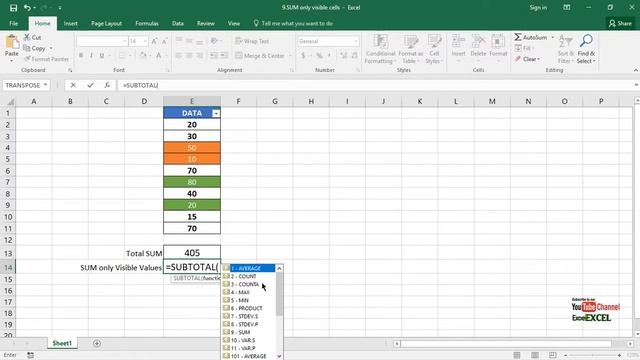This screenshot has width=640, height=360.
Task: Click the Cut scissors icon
Action: click(27, 37)
